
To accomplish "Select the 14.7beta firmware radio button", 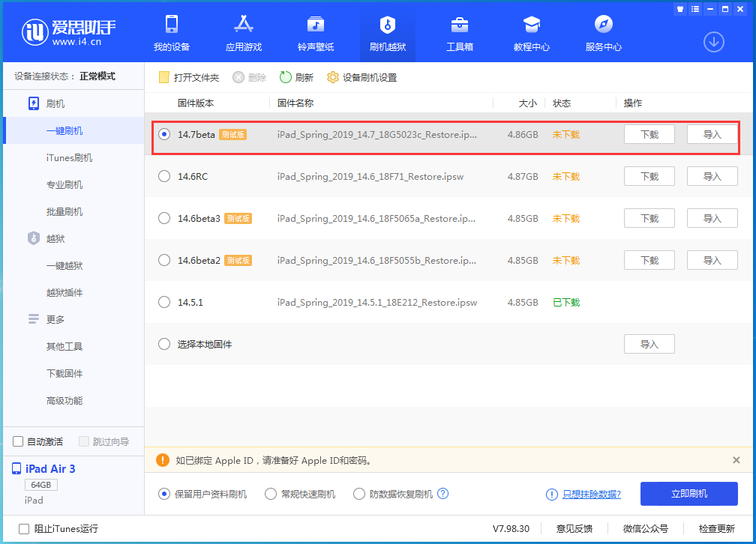I will tap(164, 134).
